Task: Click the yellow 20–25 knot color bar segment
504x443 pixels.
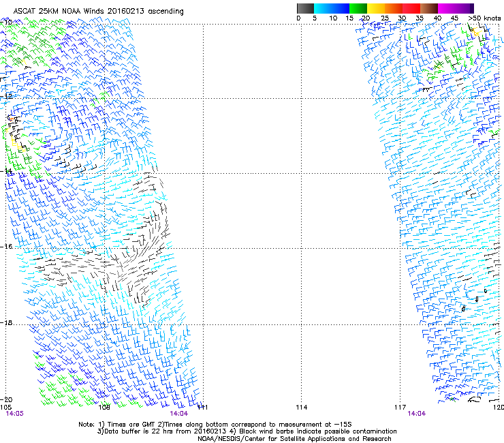Action: point(376,8)
